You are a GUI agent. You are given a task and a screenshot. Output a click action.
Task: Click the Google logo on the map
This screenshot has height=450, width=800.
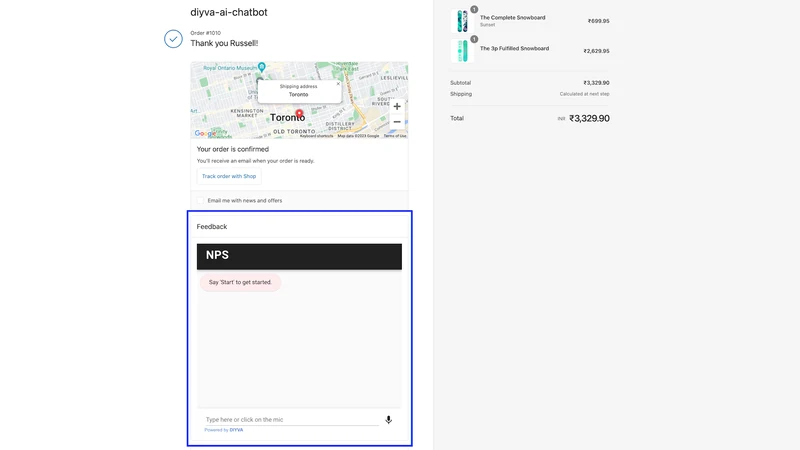[x=205, y=133]
